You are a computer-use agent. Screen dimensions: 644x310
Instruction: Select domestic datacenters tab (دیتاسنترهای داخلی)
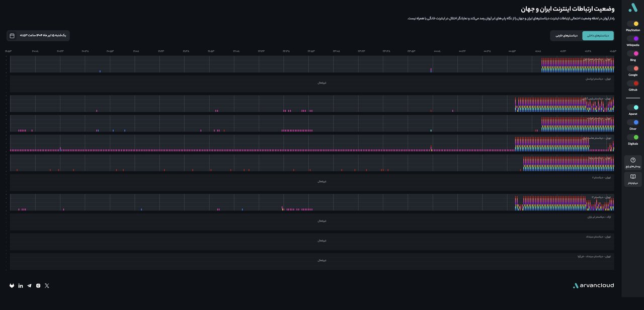click(598, 36)
